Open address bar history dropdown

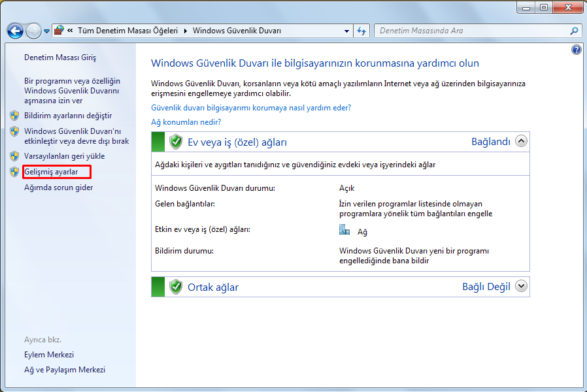[x=346, y=31]
